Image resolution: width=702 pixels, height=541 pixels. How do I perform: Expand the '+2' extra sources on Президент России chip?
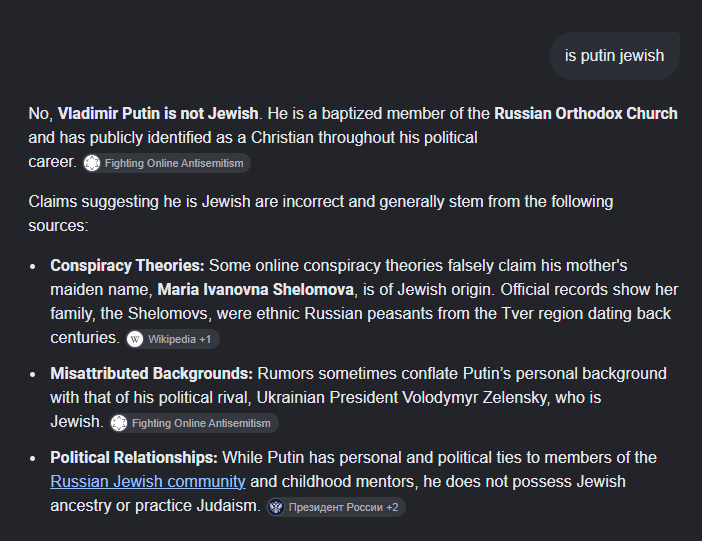(x=392, y=507)
